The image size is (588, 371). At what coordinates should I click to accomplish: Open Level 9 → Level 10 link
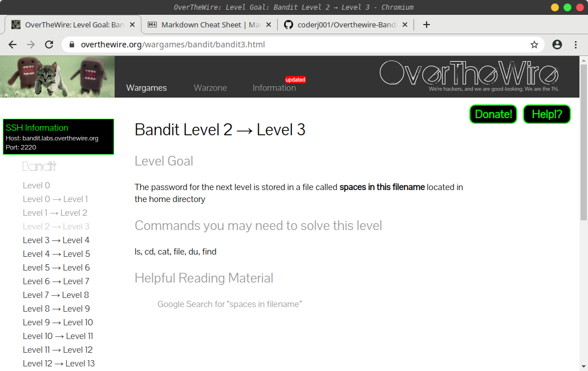pyautogui.click(x=58, y=322)
